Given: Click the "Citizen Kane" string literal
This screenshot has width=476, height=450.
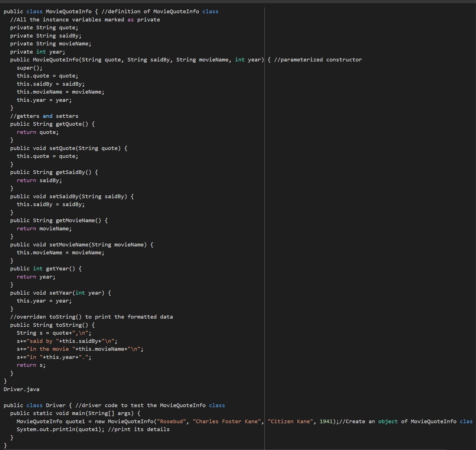Looking at the screenshot, I should coord(290,422).
